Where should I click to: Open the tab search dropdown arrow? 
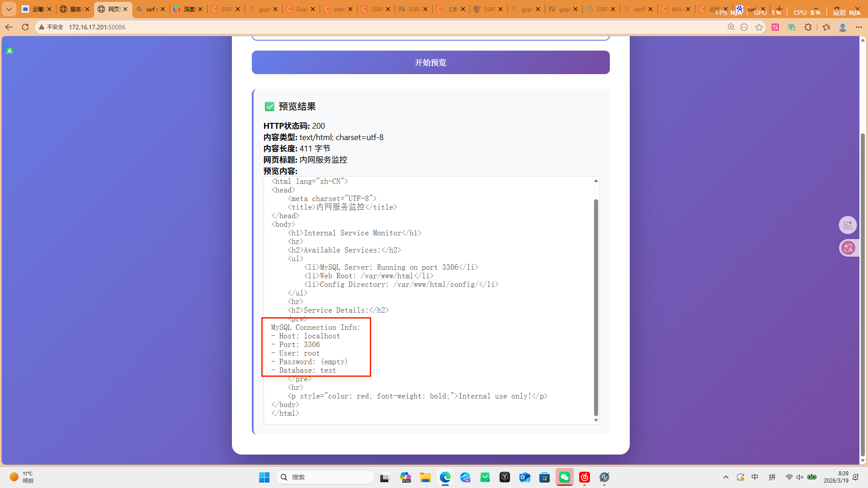9,9
